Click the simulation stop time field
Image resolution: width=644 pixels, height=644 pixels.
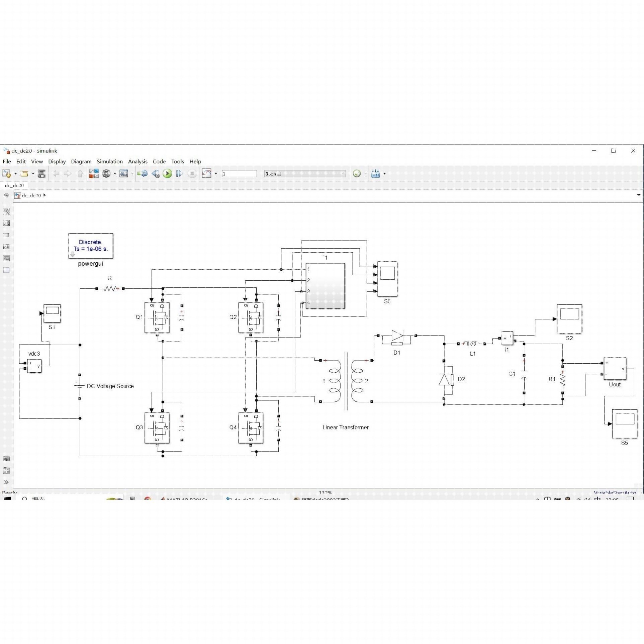239,173
